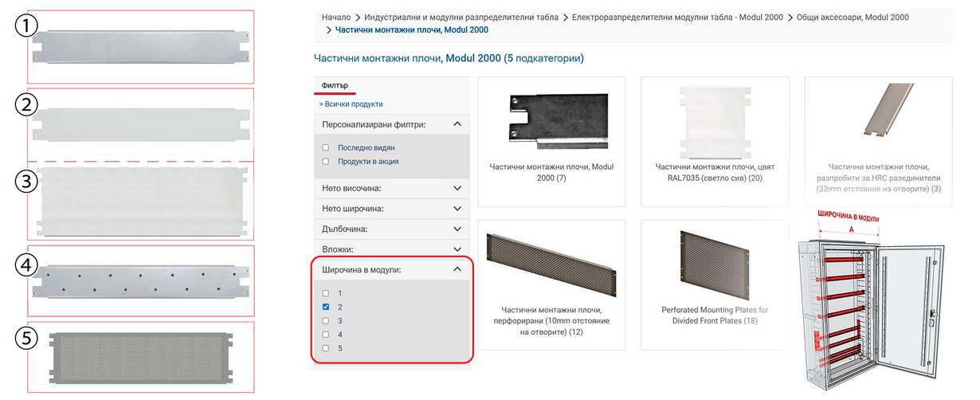The height and width of the screenshot is (400, 980).
Task: Expand the Нето широчина filter
Action: 391,209
